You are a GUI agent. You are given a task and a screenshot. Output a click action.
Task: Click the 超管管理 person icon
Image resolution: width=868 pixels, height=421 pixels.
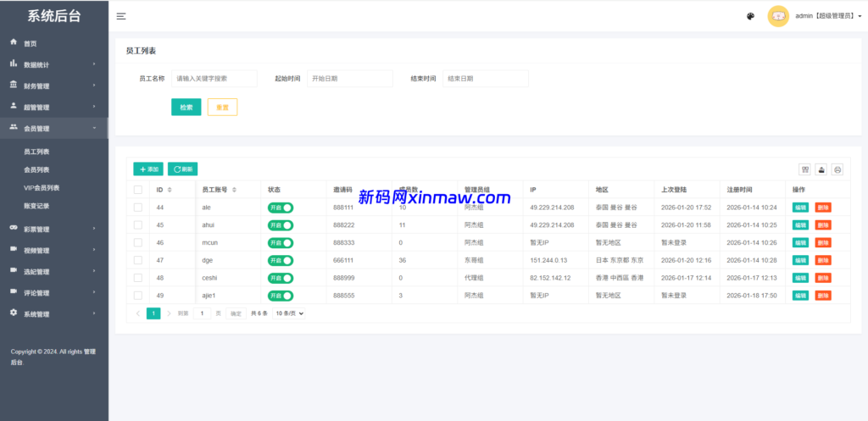click(x=14, y=106)
